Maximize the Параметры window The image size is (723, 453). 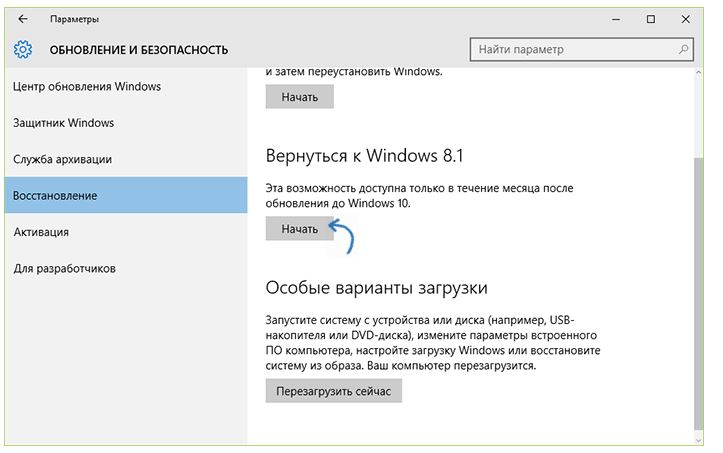[651, 19]
